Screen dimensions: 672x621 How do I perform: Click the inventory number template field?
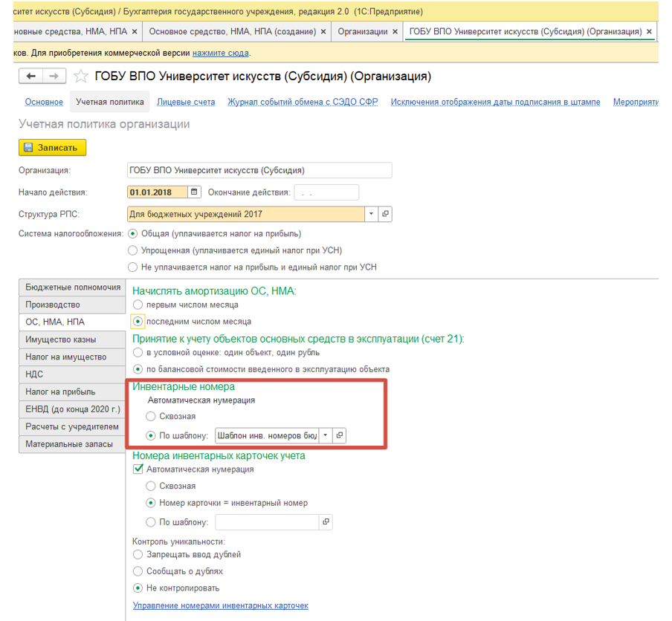click(267, 435)
